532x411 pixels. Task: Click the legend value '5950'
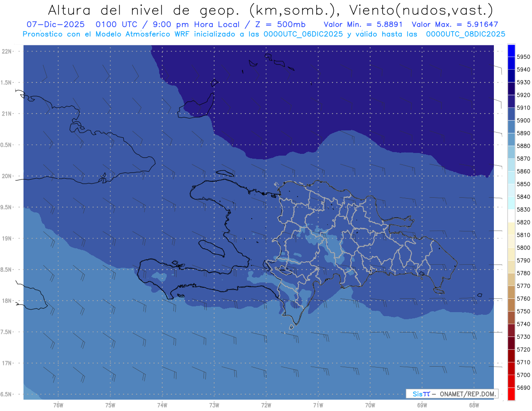tap(523, 57)
